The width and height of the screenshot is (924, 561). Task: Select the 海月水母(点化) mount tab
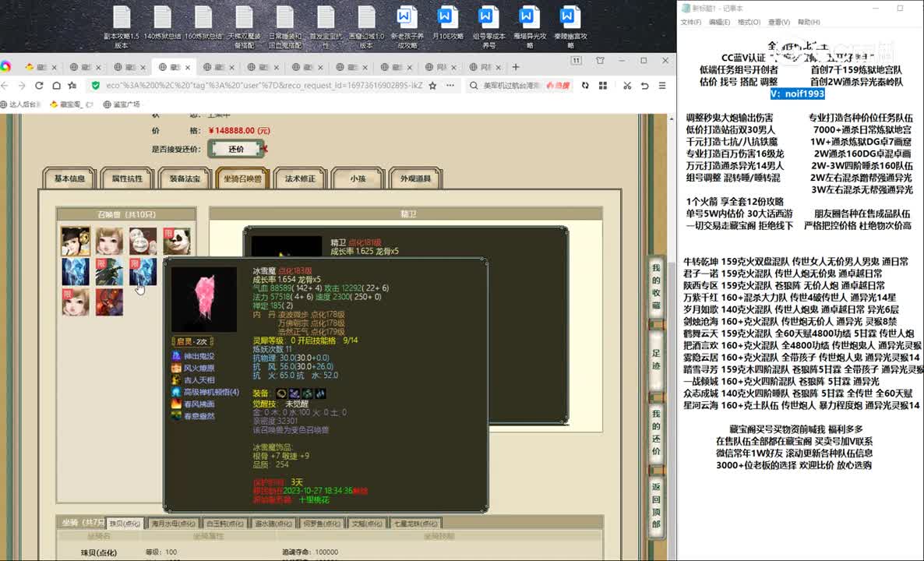(172, 524)
